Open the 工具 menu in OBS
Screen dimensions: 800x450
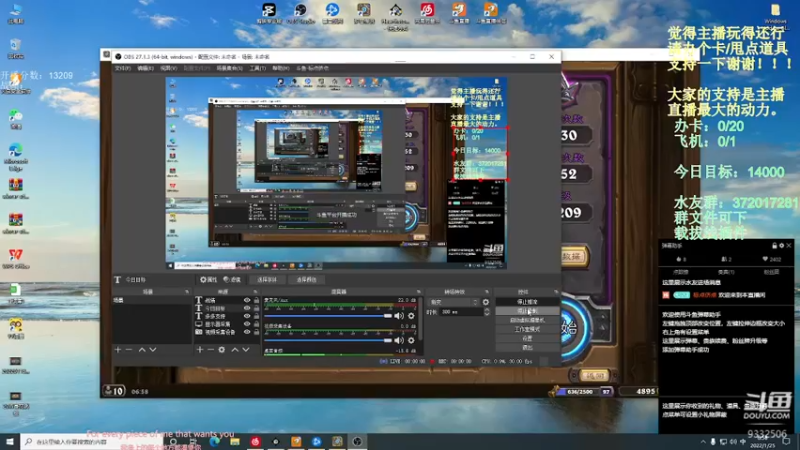click(x=257, y=68)
